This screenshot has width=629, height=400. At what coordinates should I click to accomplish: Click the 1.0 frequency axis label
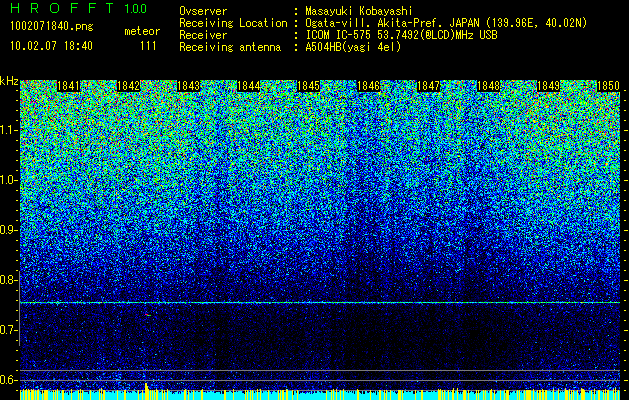pyautogui.click(x=8, y=180)
